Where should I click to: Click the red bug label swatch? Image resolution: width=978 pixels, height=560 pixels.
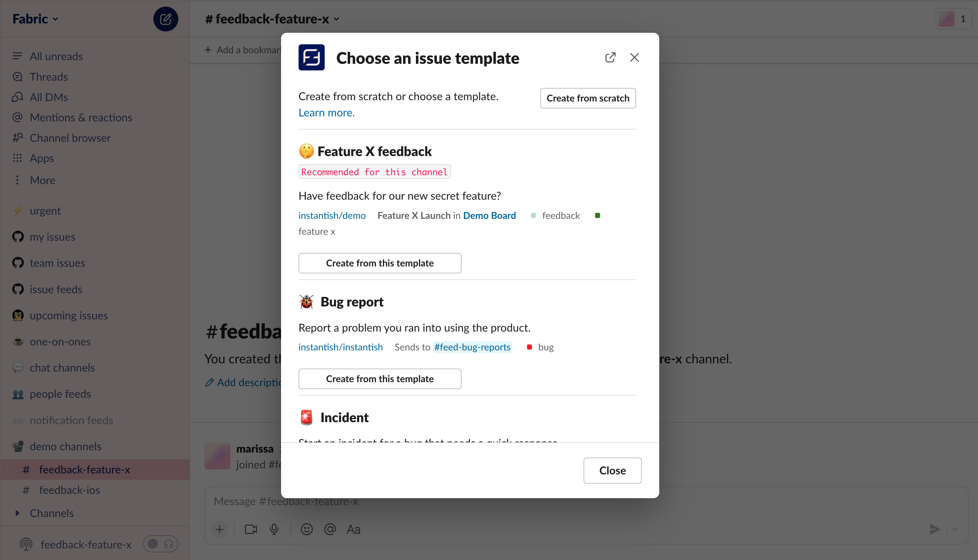(x=529, y=347)
